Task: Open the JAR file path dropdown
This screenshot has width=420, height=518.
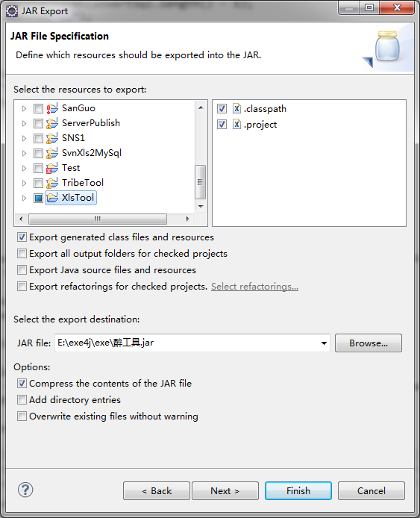Action: (x=324, y=343)
